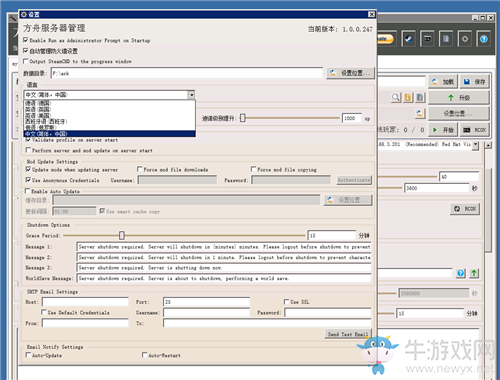Select 俄语 (俄罗斯) language option

pos(109,127)
